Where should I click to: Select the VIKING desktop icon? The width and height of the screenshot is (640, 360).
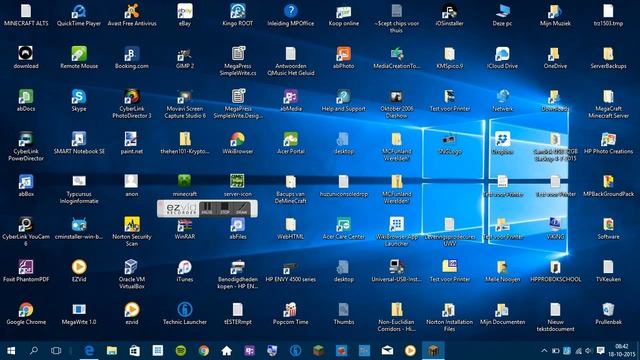[x=555, y=228]
